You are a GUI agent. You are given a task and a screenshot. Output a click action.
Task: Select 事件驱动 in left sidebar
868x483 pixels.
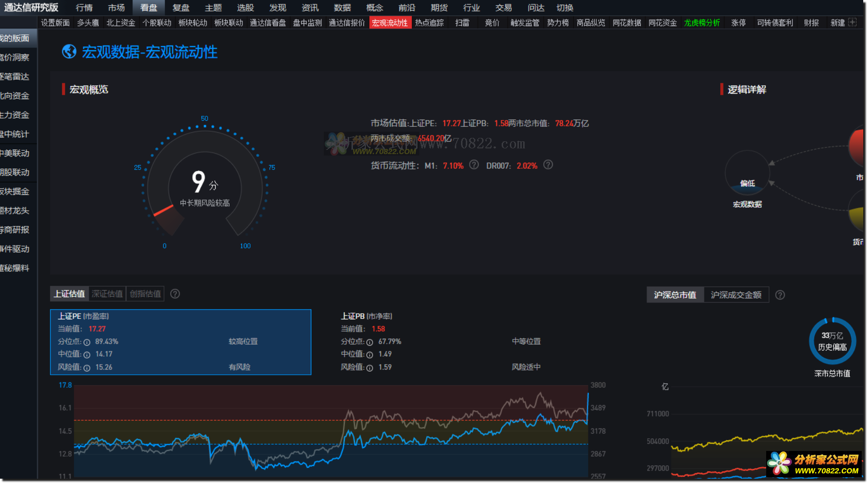pos(18,249)
